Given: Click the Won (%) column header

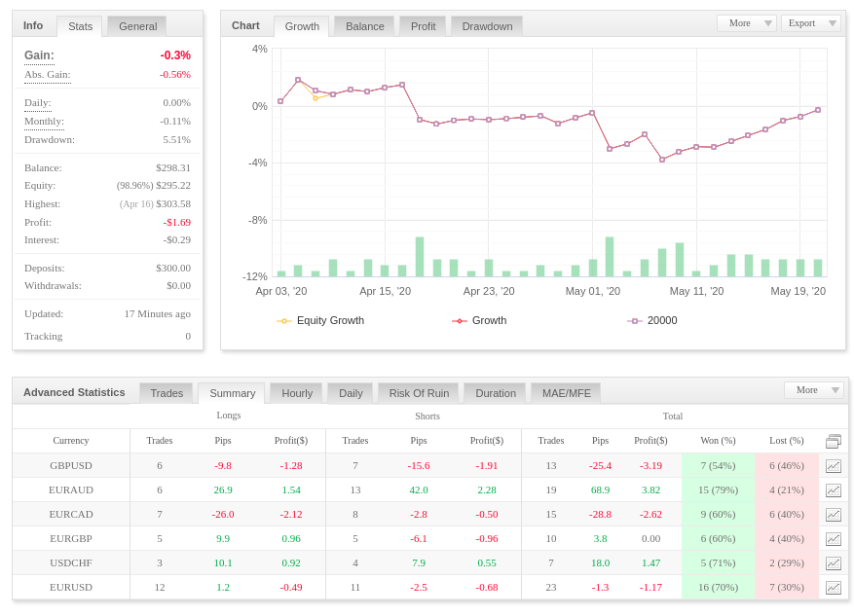Looking at the screenshot, I should (718, 441).
